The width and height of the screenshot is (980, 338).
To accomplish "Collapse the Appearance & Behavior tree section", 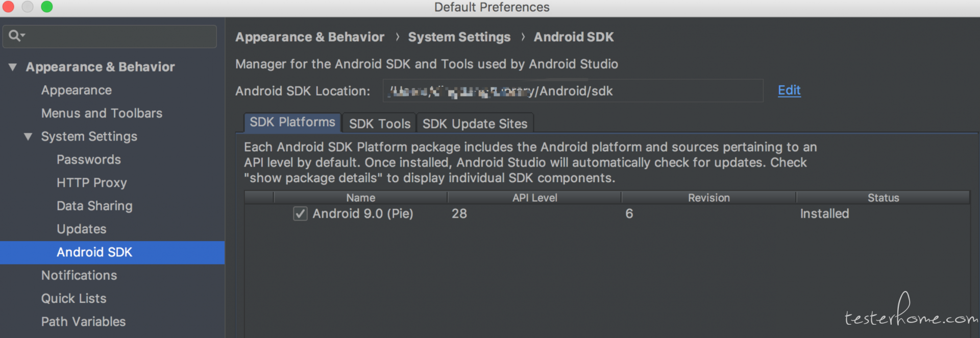I will (x=13, y=67).
